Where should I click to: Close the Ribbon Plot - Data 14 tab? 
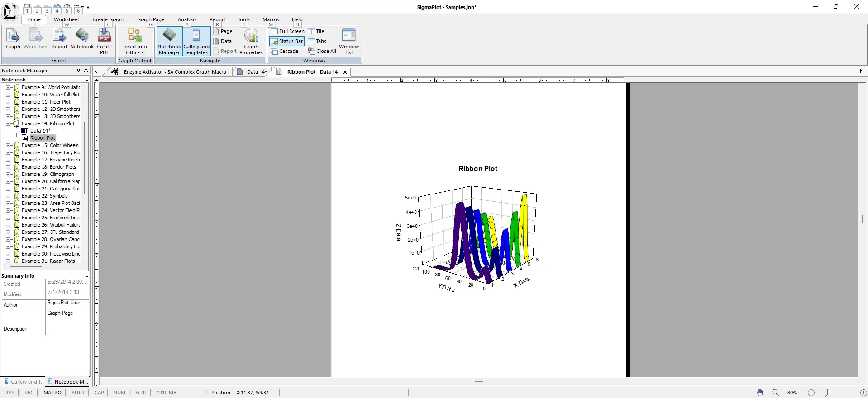[x=345, y=72]
